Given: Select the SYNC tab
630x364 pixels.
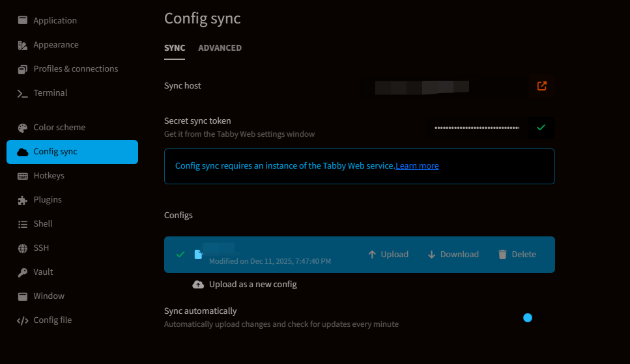Looking at the screenshot, I should pos(175,48).
